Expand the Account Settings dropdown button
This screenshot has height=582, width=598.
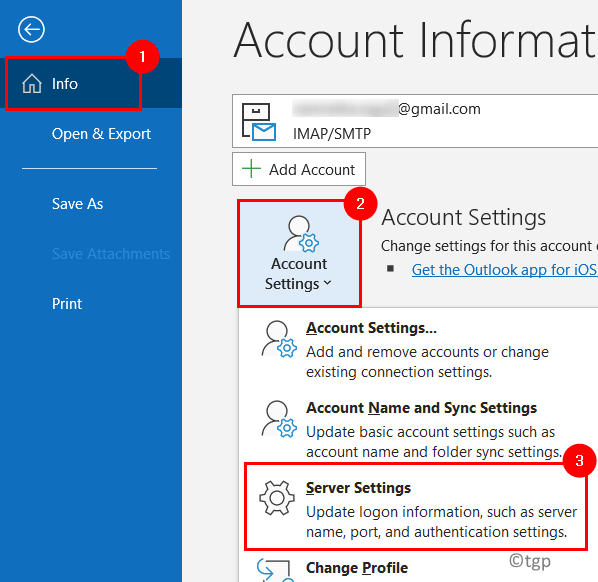(299, 254)
